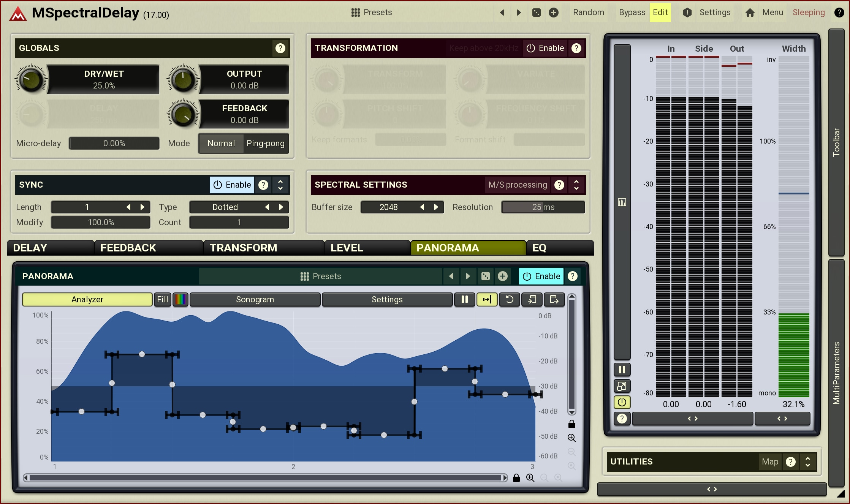
Task: Collapse the SPECTRAL SETTINGS section arrows
Action: 576,185
